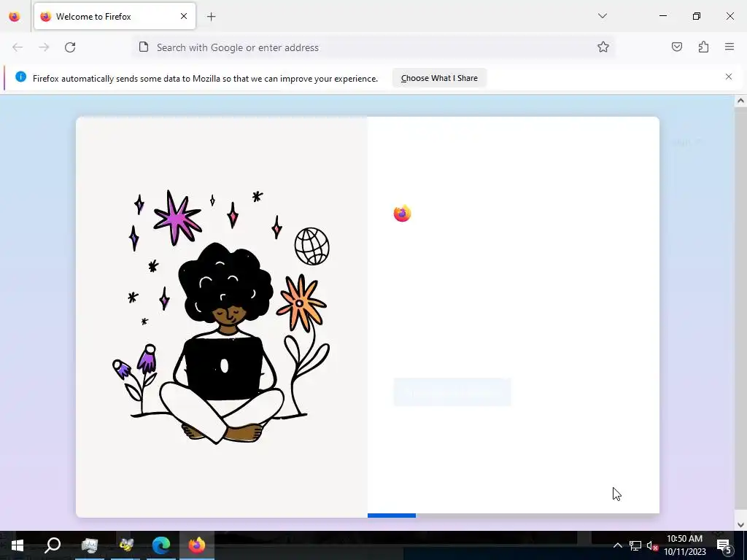Viewport: 747px width, 560px height.
Task: Show hidden system tray icons
Action: pos(617,545)
